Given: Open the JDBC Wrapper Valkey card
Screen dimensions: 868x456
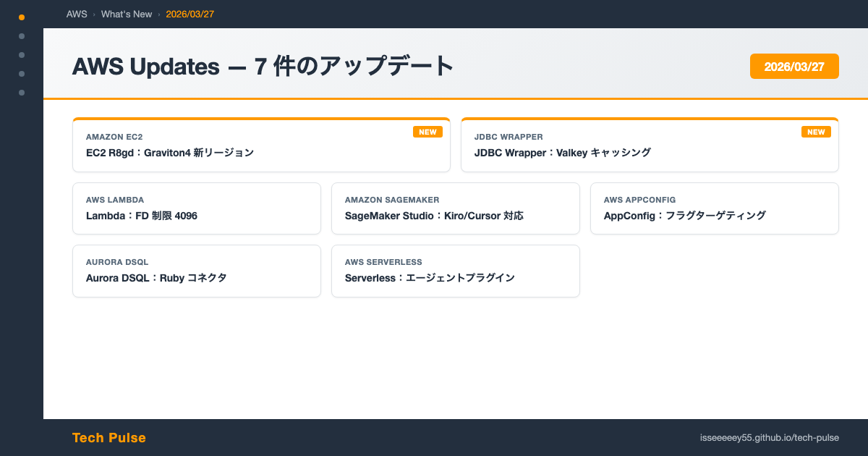Looking at the screenshot, I should [x=650, y=145].
